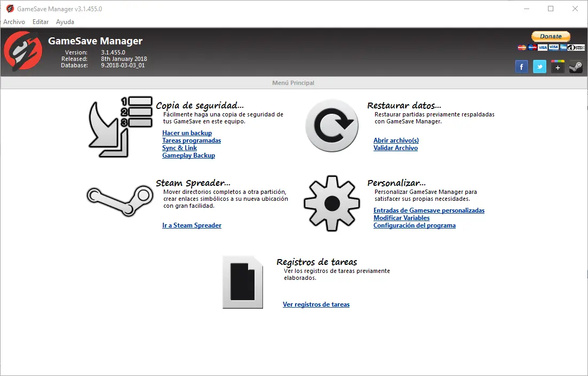Open the Facebook page icon
Image resolution: width=588 pixels, height=376 pixels.
pyautogui.click(x=521, y=67)
